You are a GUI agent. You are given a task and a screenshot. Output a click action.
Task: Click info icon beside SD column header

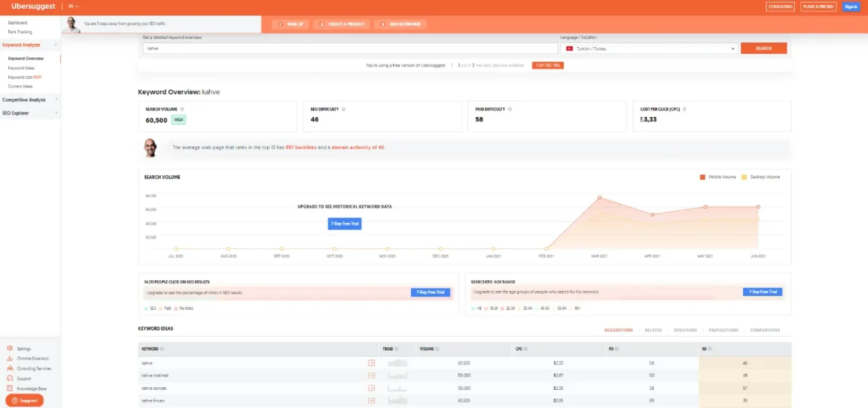click(x=709, y=349)
